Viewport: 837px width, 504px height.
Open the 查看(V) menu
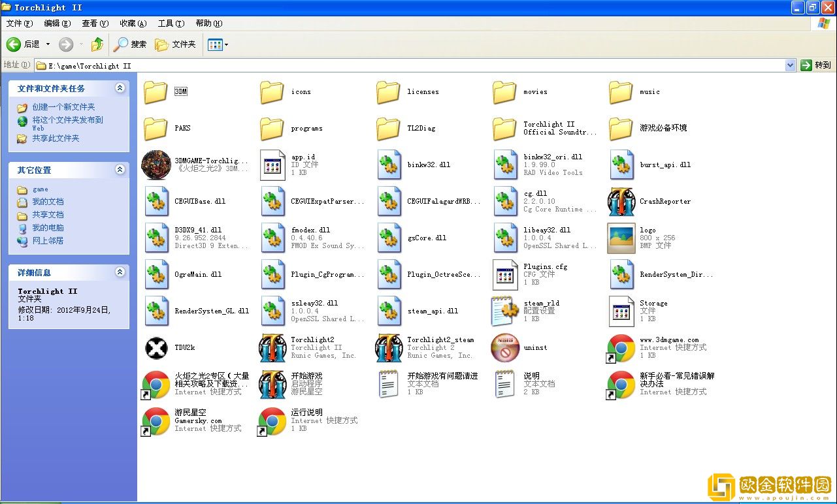[x=95, y=24]
